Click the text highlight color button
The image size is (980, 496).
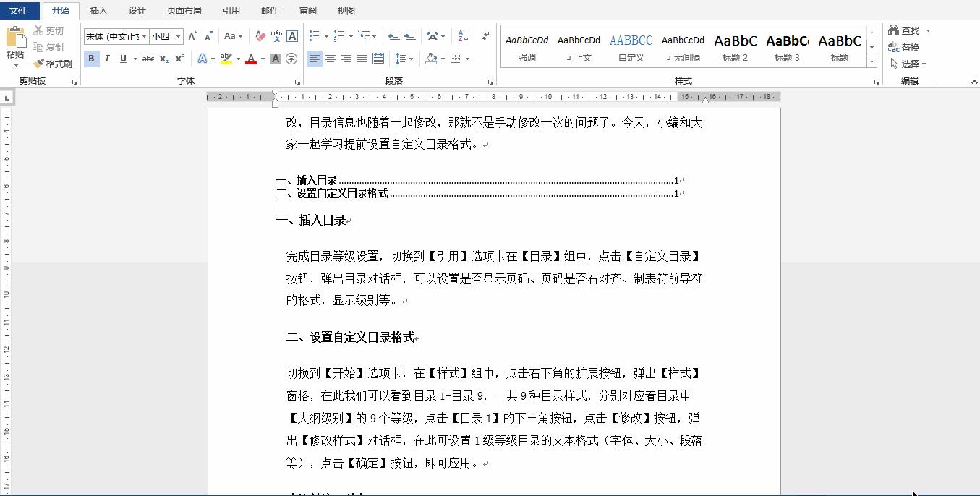pyautogui.click(x=226, y=59)
